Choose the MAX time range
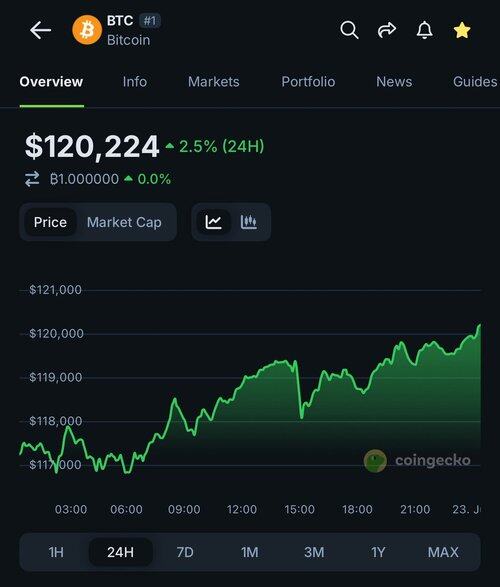Screen dimensions: 500x587 click(x=443, y=552)
